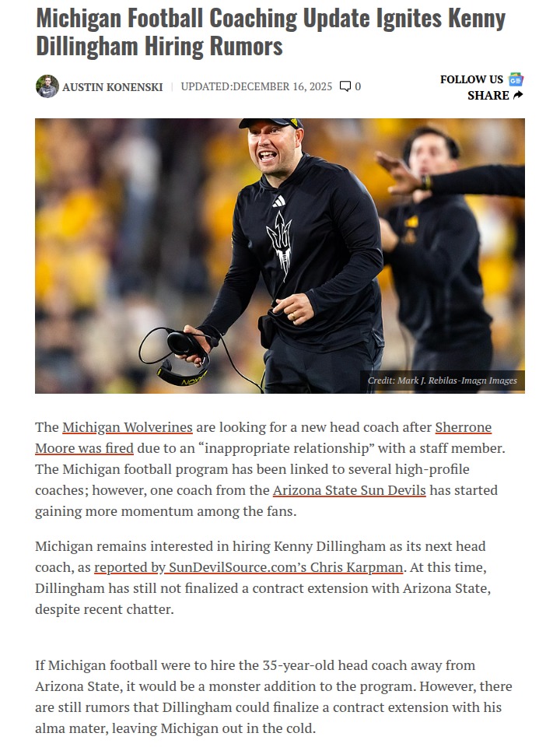Click the Google News follow icon
This screenshot has height=747, width=560.
[x=516, y=79]
